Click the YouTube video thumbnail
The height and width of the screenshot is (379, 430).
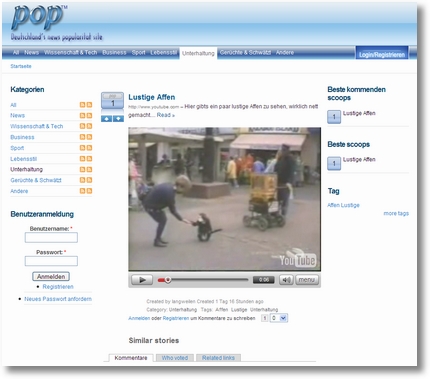225,199
